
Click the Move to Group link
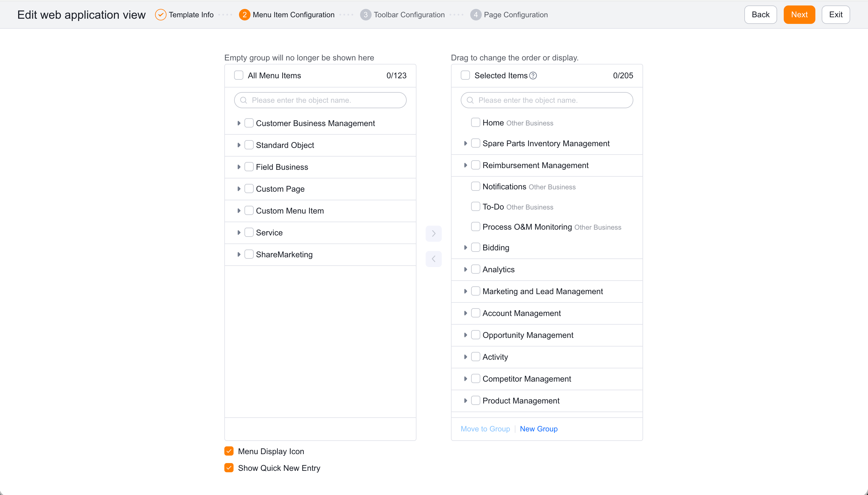[485, 429]
